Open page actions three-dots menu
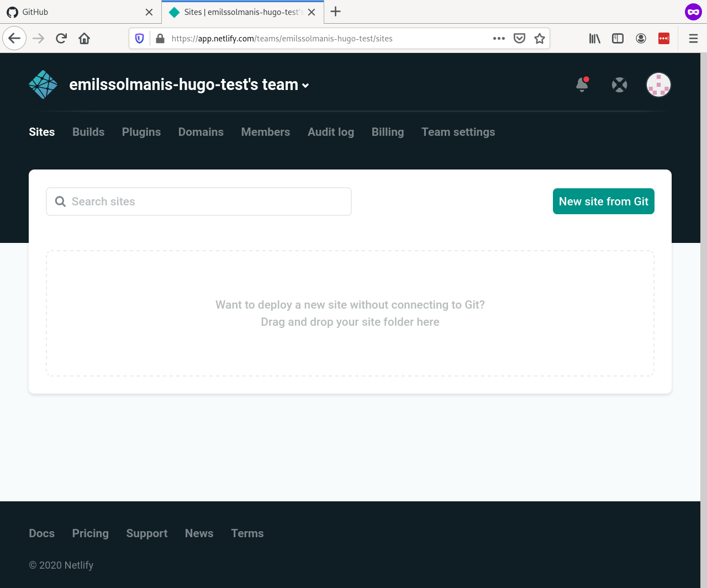The width and height of the screenshot is (707, 588). (499, 38)
